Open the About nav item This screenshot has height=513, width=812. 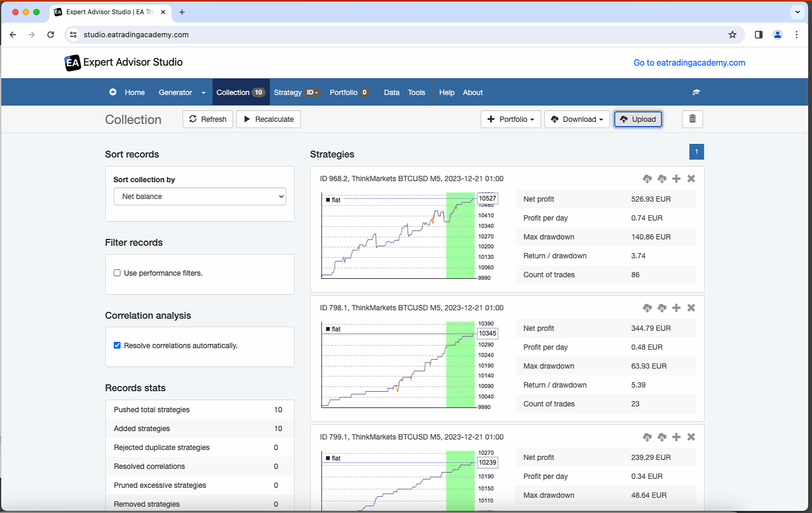[x=472, y=92]
